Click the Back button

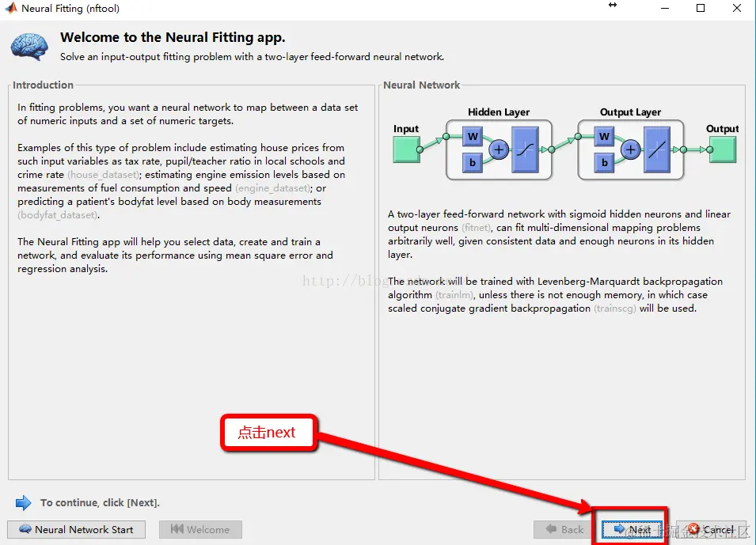pyautogui.click(x=564, y=530)
